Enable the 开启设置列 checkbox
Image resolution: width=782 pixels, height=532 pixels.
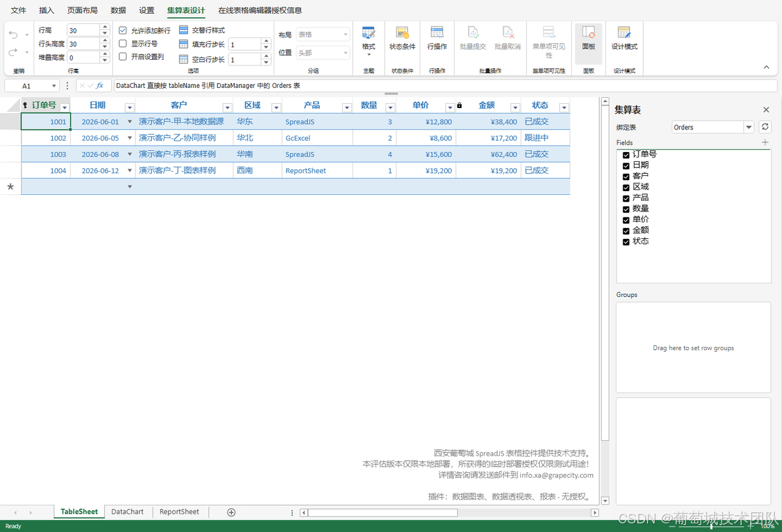[123, 57]
